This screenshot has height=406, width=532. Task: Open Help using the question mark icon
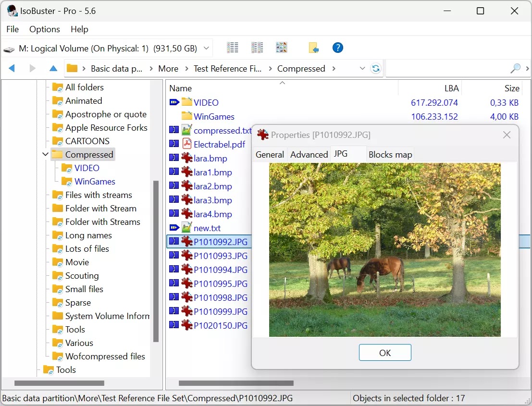pyautogui.click(x=337, y=48)
